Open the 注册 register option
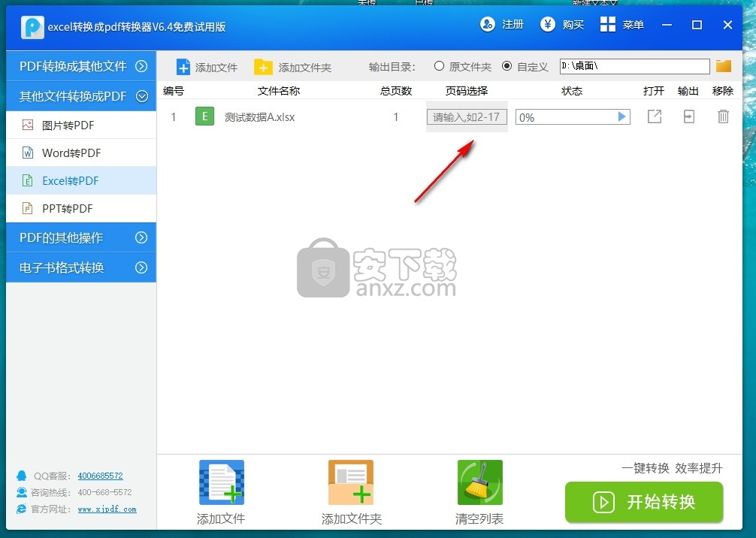Viewport: 756px width, 538px height. 502,24
